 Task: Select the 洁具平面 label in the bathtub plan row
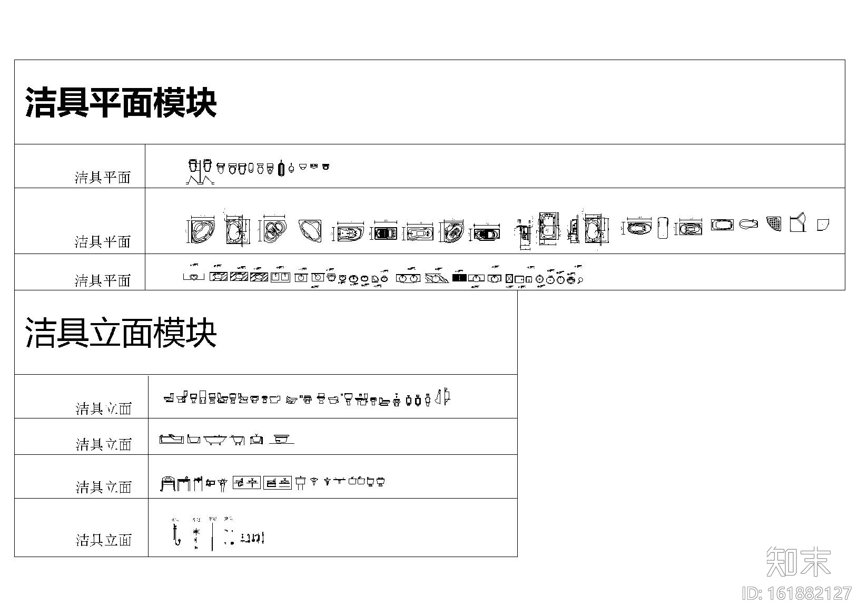click(102, 242)
